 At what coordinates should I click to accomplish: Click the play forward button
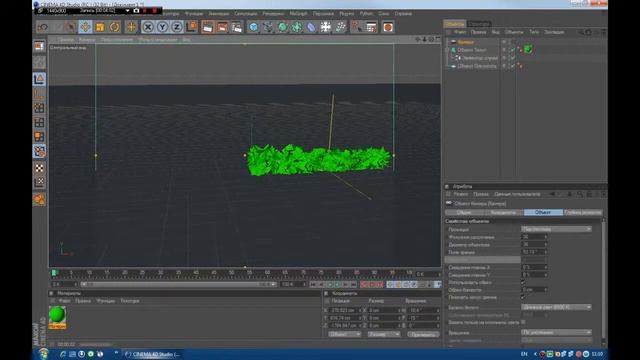[337, 284]
